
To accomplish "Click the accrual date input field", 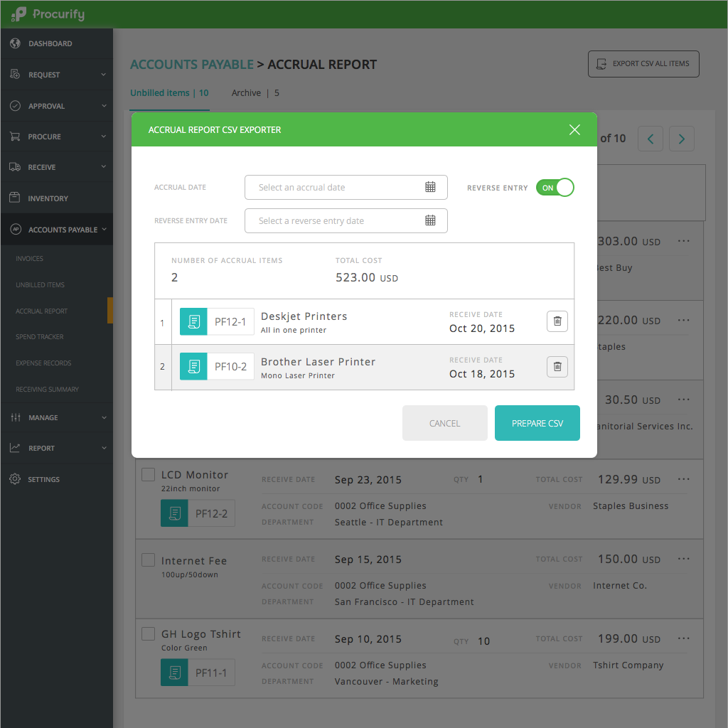I will [x=346, y=187].
